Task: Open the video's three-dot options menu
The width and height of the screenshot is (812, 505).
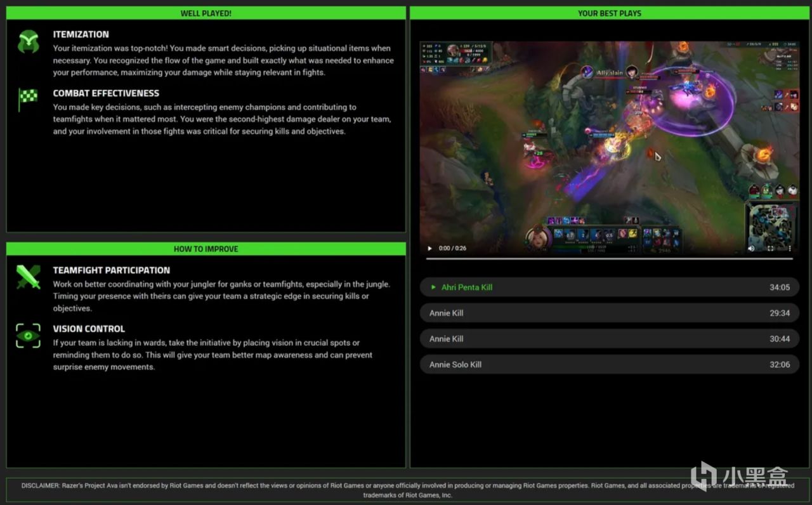Action: click(790, 248)
